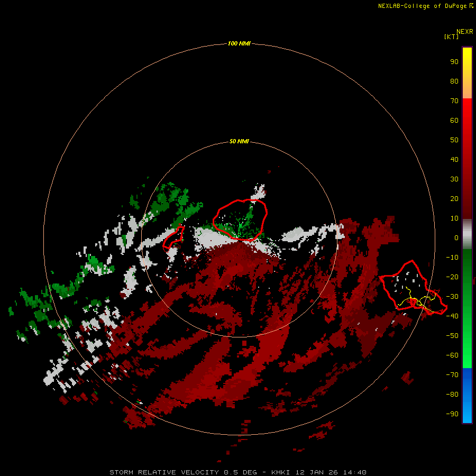
Task: Click the 80 value on the velocity scale
Action: pyautogui.click(x=454, y=81)
